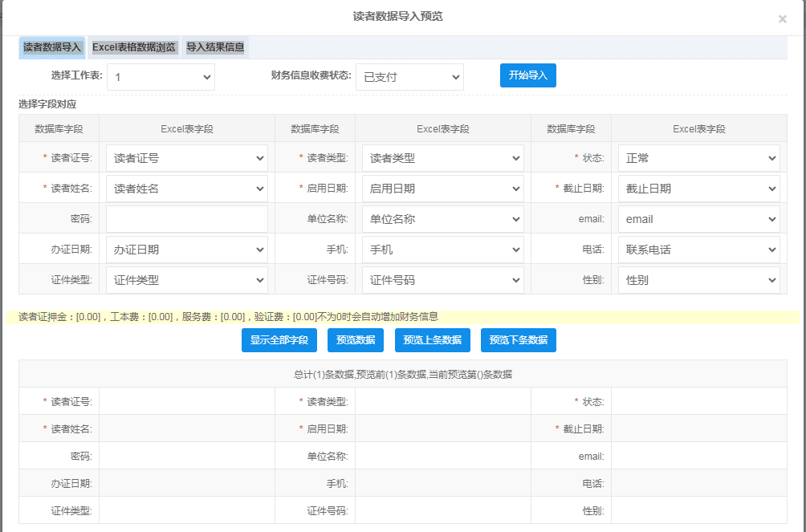Open the 读者类型 field mapping dropdown
Screen dimensions: 806x532
coord(443,158)
